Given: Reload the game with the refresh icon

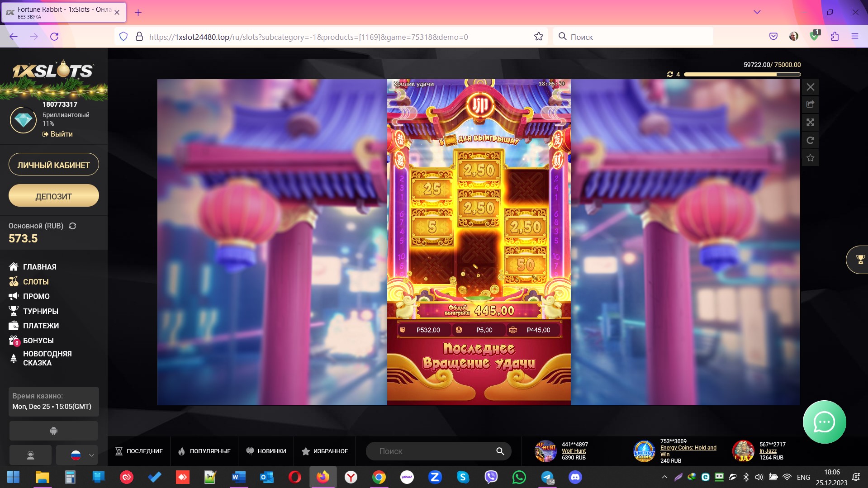Looking at the screenshot, I should tap(810, 140).
